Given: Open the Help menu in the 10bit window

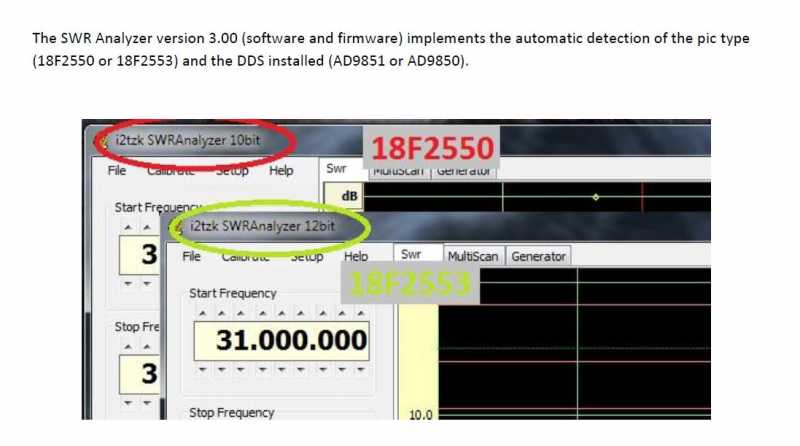Looking at the screenshot, I should [281, 170].
